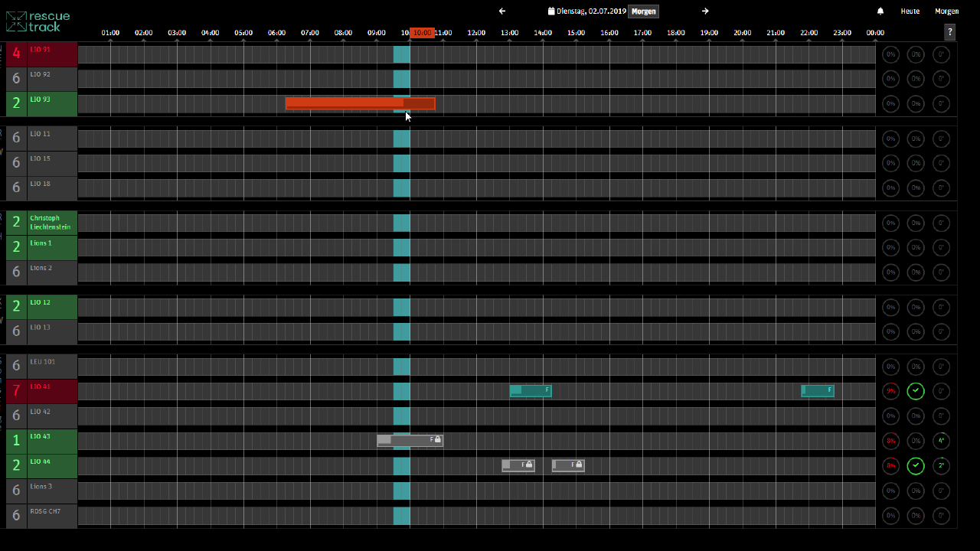Click the 23:00 time marker

[842, 33]
